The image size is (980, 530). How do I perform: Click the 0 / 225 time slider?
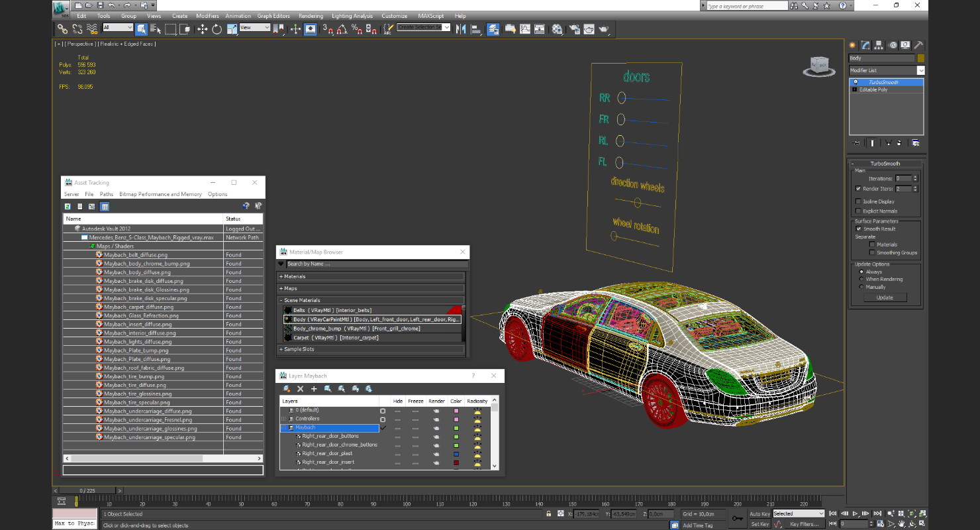point(87,491)
